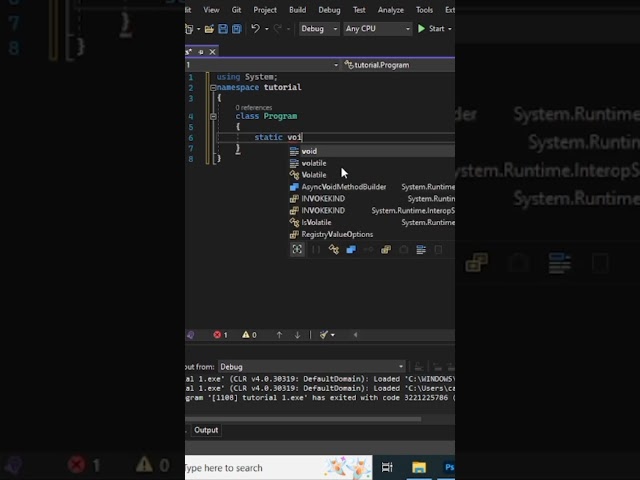Open the Tools menu
This screenshot has width=640, height=480.
coord(424,10)
